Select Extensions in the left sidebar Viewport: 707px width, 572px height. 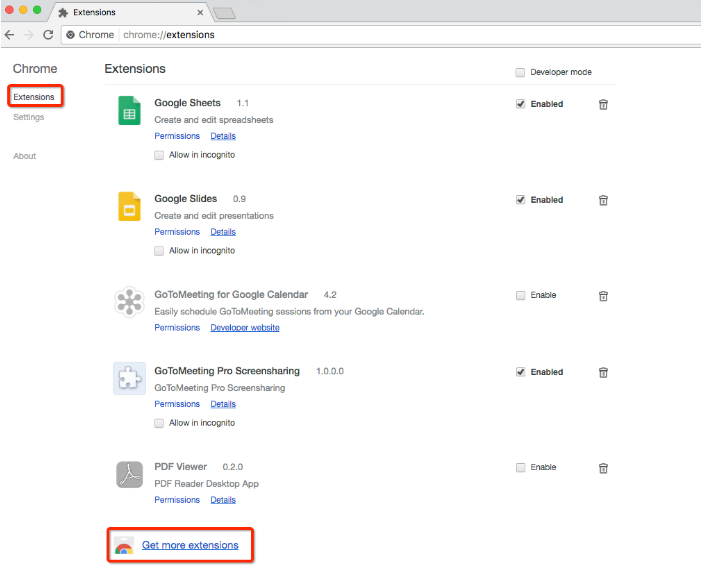34,97
